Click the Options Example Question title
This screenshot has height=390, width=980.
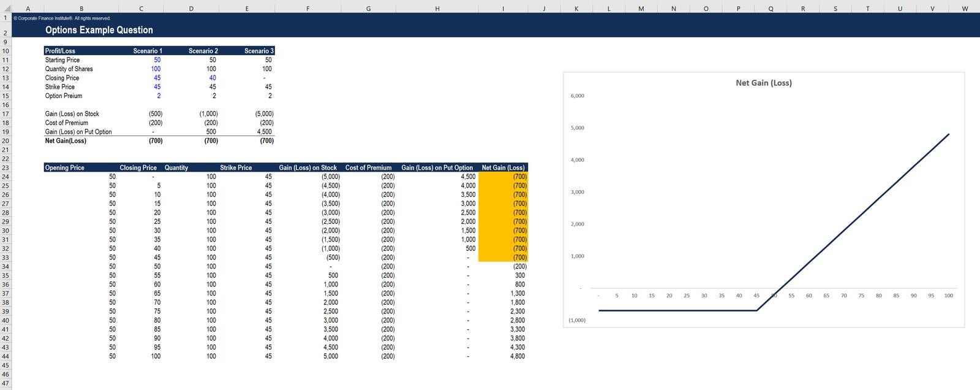[x=99, y=30]
